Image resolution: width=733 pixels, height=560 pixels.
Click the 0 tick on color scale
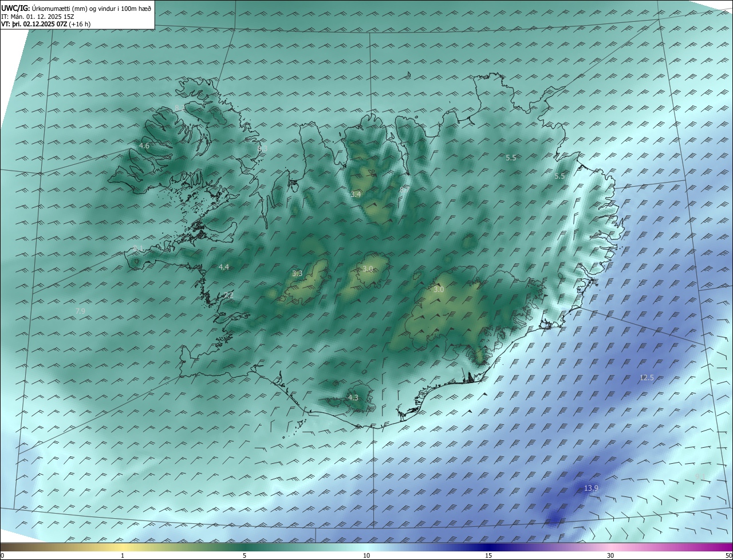2,555
